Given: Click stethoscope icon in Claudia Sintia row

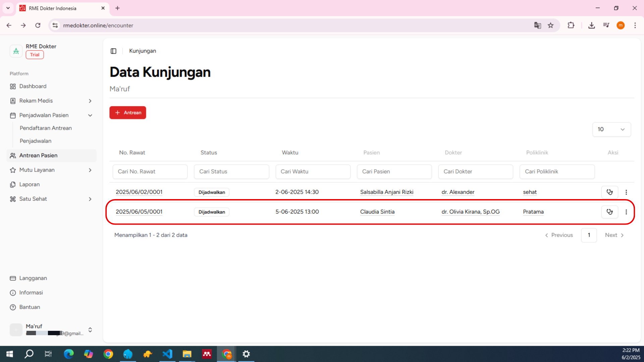Looking at the screenshot, I should coord(609,212).
